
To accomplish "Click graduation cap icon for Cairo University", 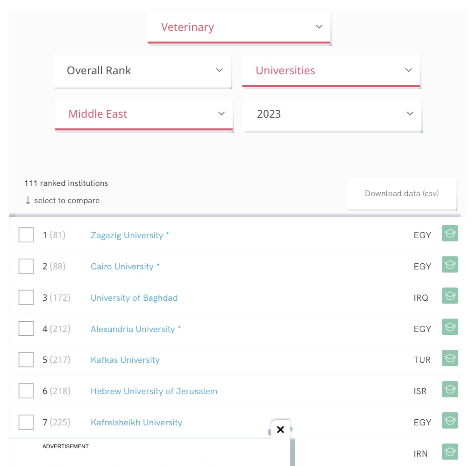I will [x=449, y=265].
